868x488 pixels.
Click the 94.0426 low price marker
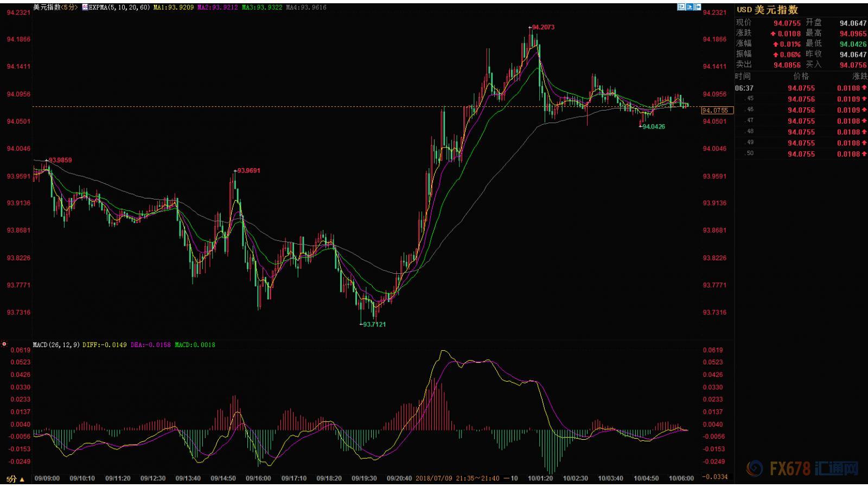[x=653, y=126]
